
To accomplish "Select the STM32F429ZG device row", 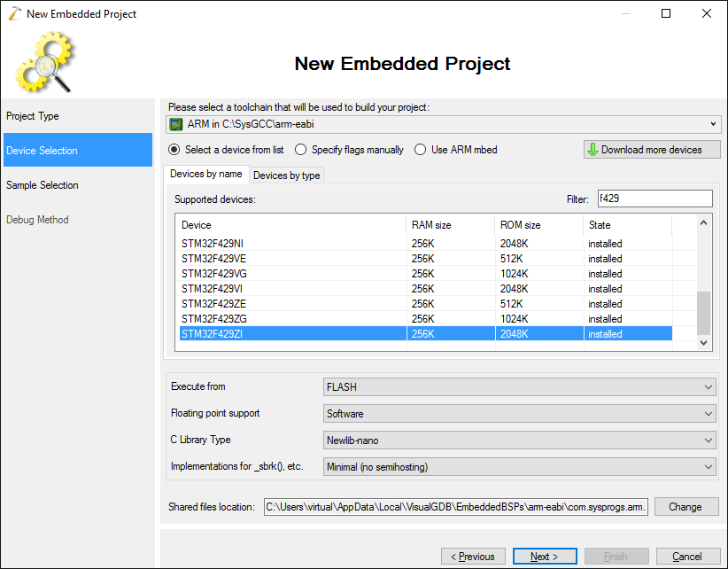I will click(425, 319).
